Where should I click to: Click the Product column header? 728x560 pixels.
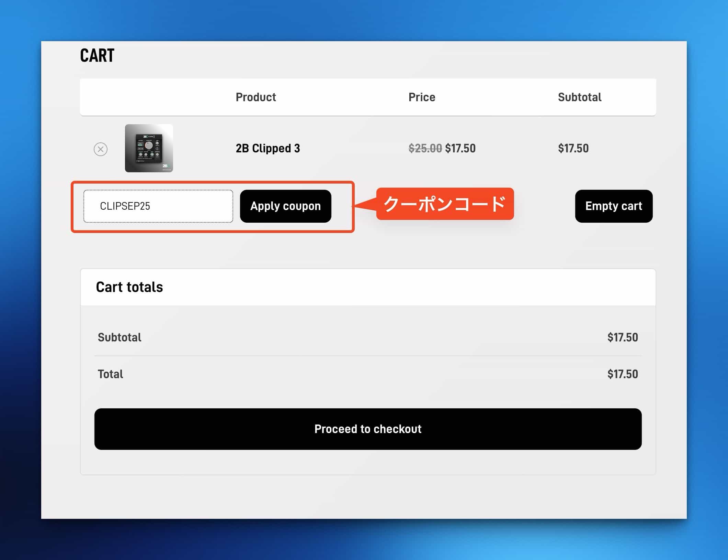[x=255, y=97]
